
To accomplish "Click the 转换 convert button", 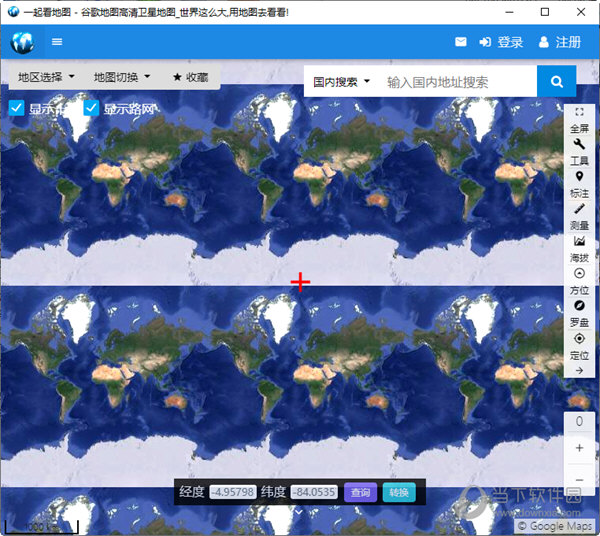I will (399, 492).
